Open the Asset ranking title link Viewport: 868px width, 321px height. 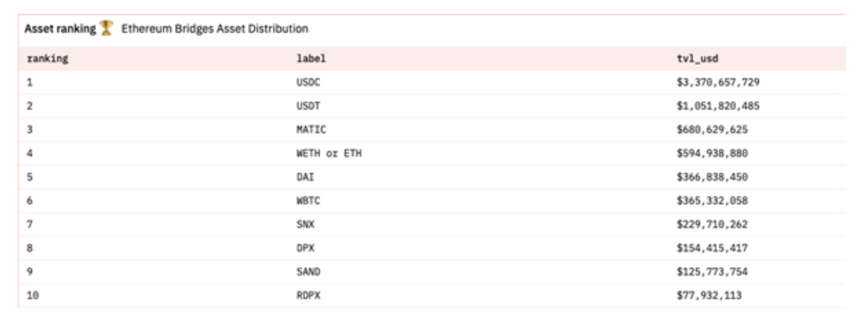pyautogui.click(x=60, y=29)
